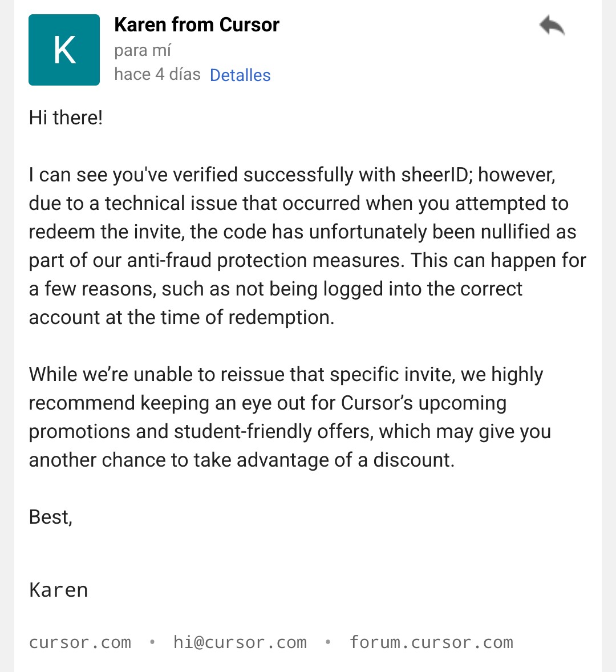Click the 'hace 4 días' timestamp

click(x=157, y=75)
